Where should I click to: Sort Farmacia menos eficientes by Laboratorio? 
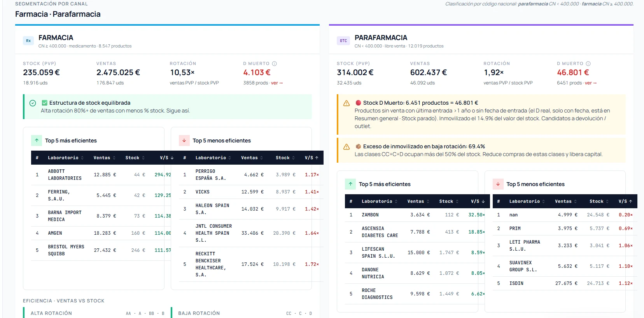click(213, 158)
